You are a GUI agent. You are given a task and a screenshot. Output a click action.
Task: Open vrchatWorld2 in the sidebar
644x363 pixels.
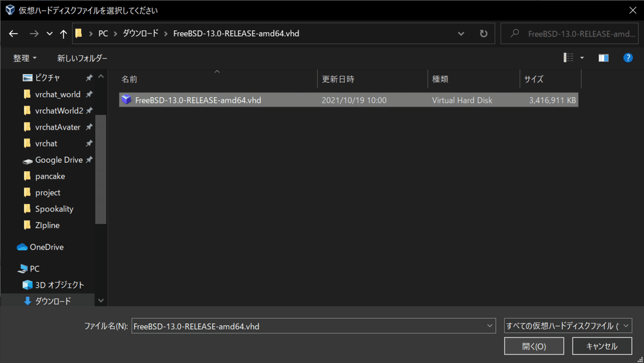click(59, 111)
